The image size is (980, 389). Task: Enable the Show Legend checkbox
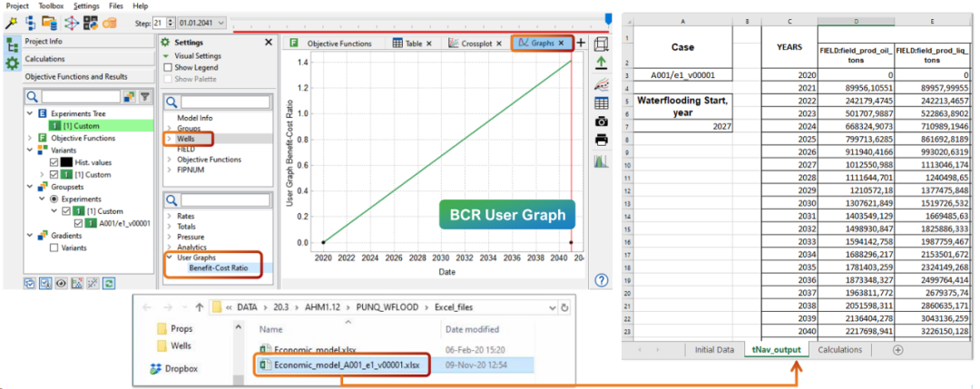point(168,67)
